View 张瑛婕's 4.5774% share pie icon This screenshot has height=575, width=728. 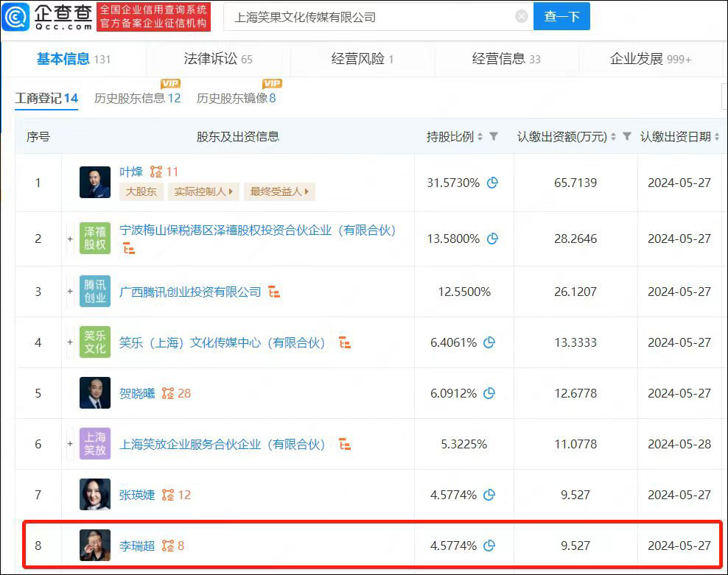coord(489,495)
